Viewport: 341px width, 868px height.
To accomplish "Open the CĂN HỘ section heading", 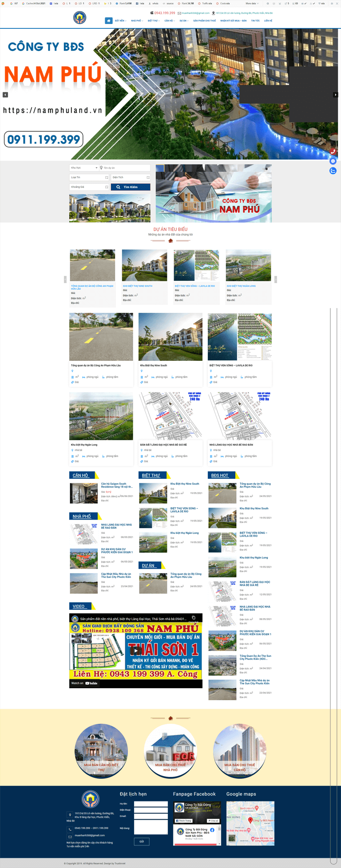I will [80, 475].
